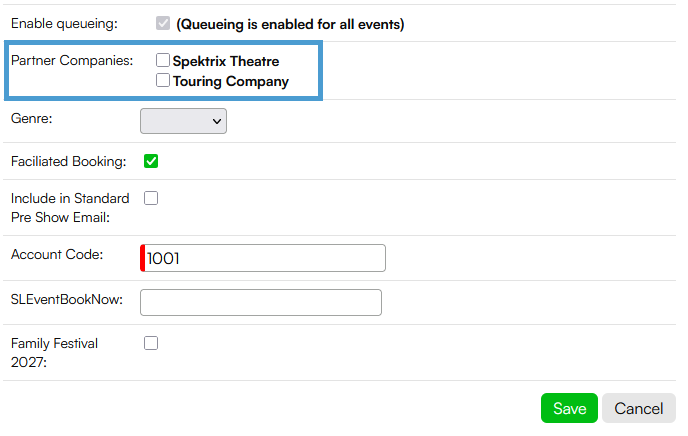Focus the Account Code field containing 1001
This screenshot has height=436, width=688.
263,258
